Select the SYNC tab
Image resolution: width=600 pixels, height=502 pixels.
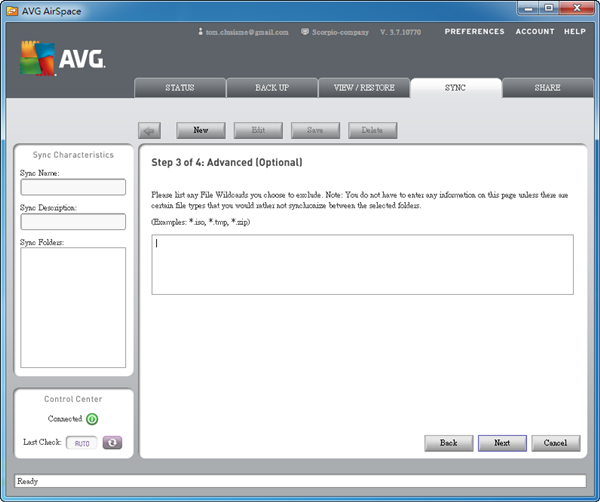coord(456,88)
